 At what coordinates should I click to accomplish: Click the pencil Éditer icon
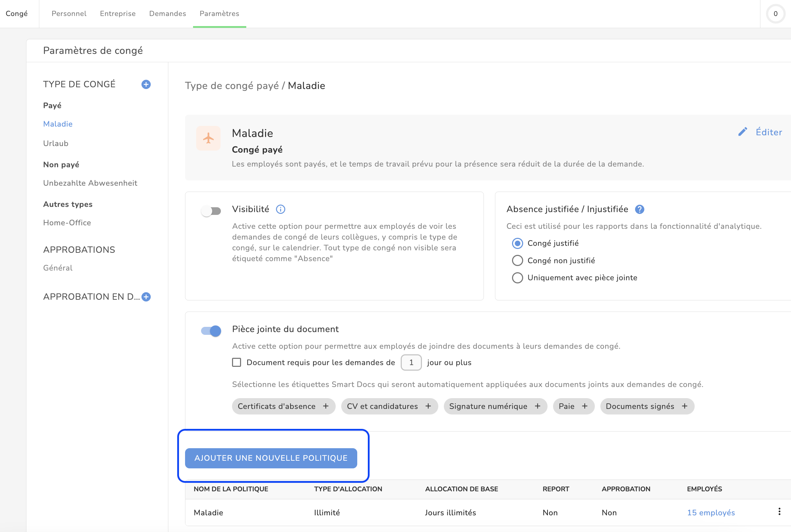[743, 132]
